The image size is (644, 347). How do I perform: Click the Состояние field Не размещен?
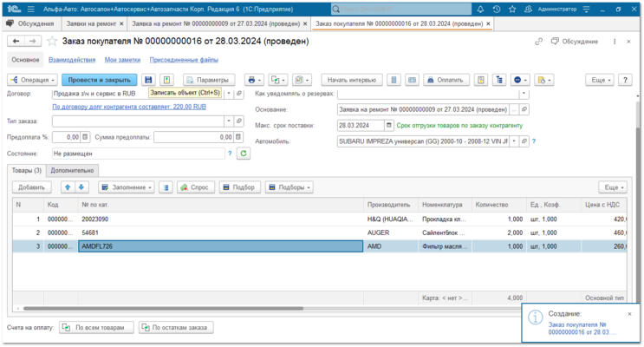pos(139,154)
